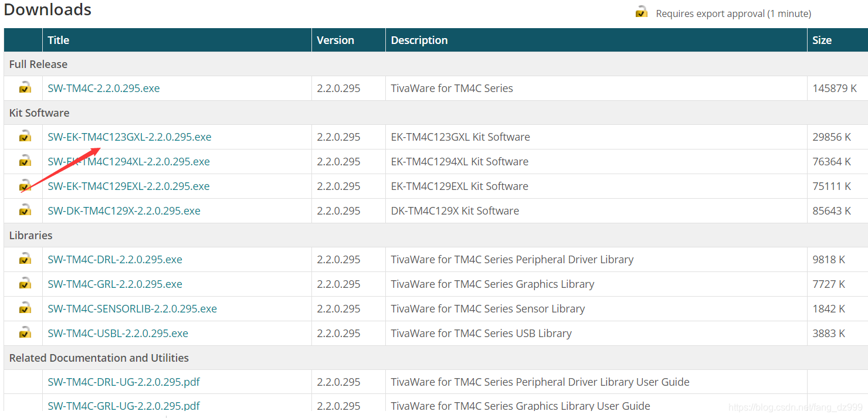Click size value 9818 K

[829, 260]
